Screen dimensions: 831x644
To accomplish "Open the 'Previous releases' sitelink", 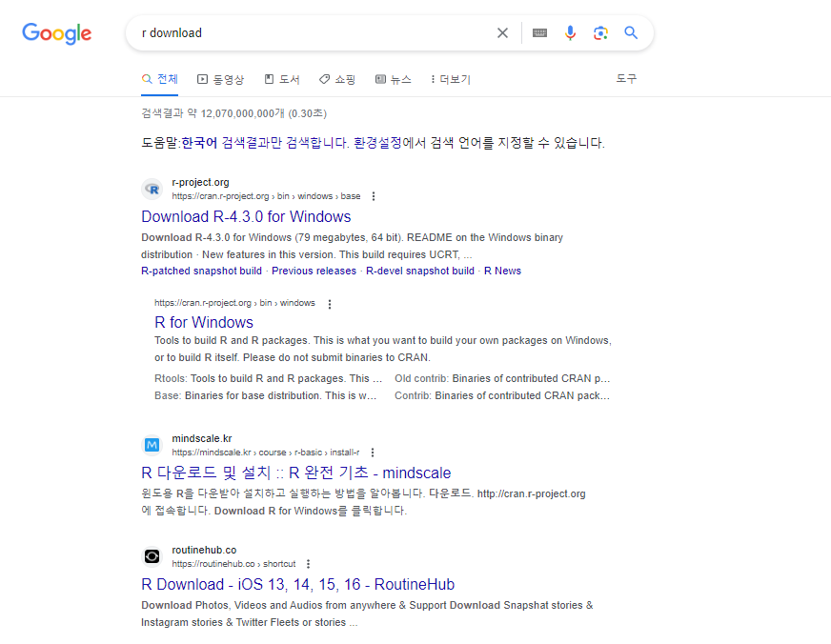I will pos(314,272).
